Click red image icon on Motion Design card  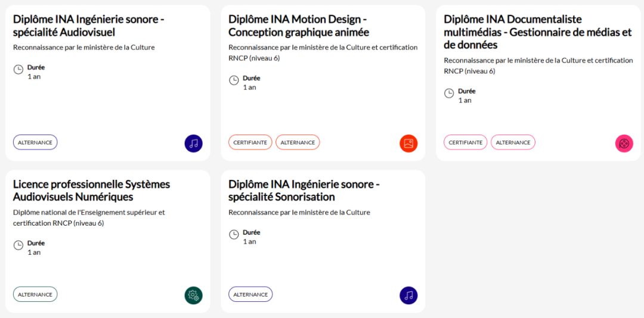(408, 143)
